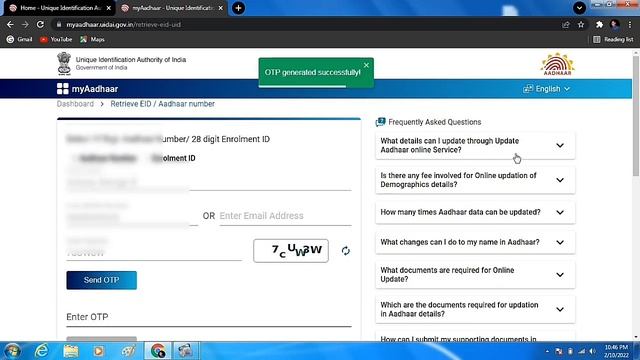Click the volume icon in system tray

point(593,351)
